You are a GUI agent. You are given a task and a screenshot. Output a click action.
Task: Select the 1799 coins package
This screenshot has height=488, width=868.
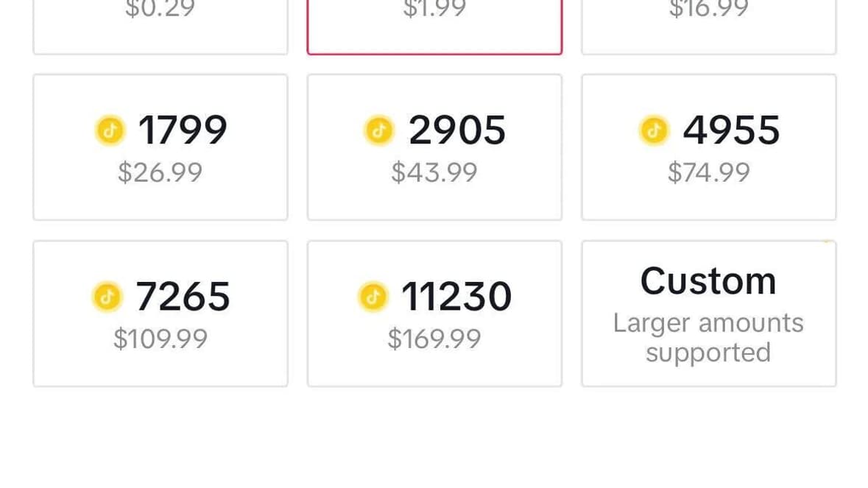point(160,146)
